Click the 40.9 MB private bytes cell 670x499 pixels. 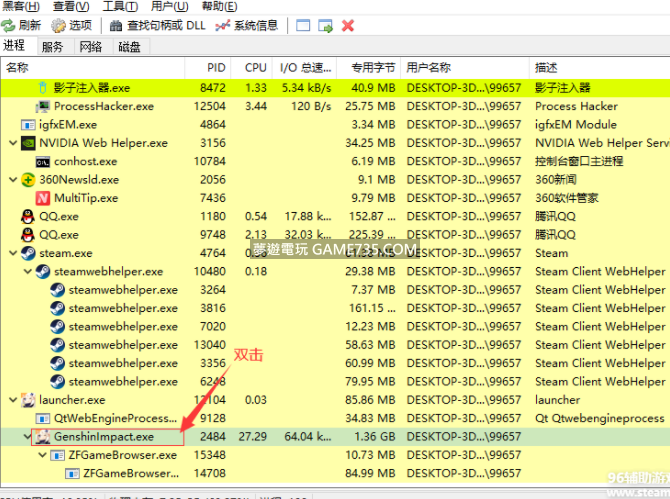coord(373,88)
